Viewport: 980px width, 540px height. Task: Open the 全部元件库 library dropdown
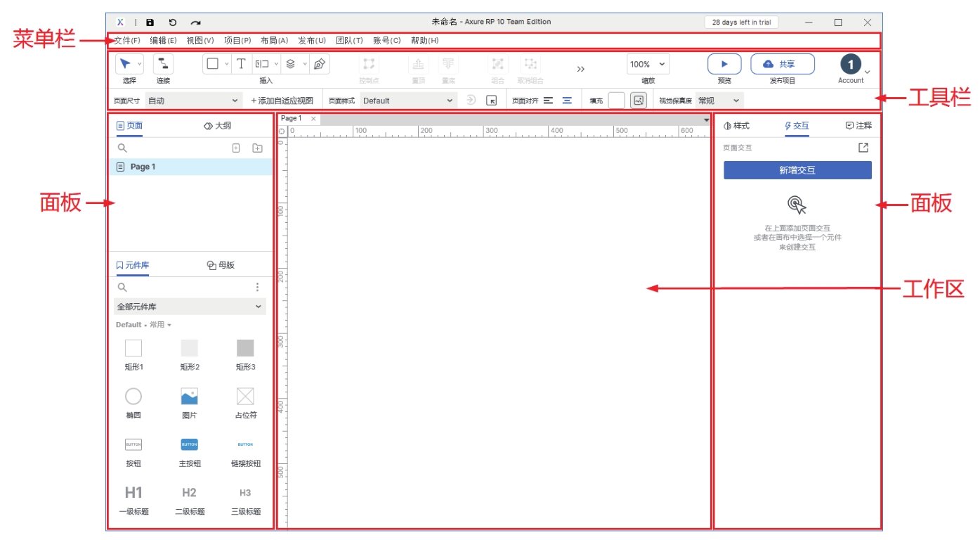pyautogui.click(x=190, y=307)
